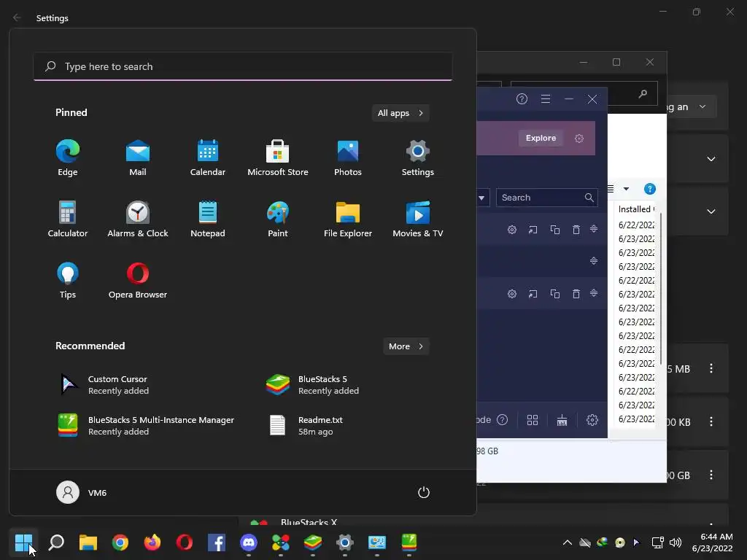Screen dimensions: 747x560
Task: Click the Control Panel list vertical scrollbar
Action: [661, 289]
